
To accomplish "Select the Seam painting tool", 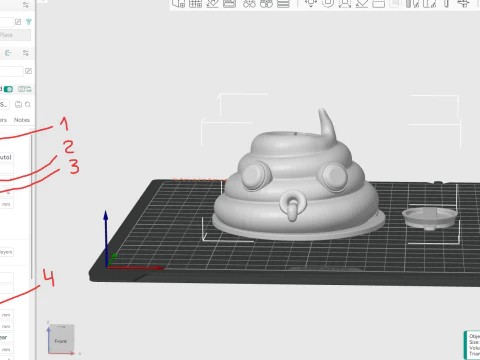I will click(x=429, y=3).
